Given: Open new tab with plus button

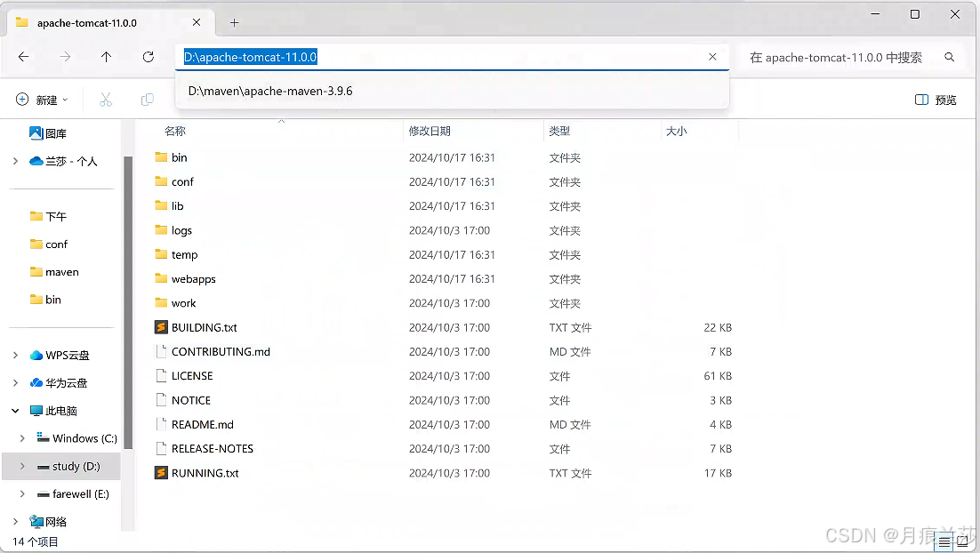Looking at the screenshot, I should tap(235, 23).
